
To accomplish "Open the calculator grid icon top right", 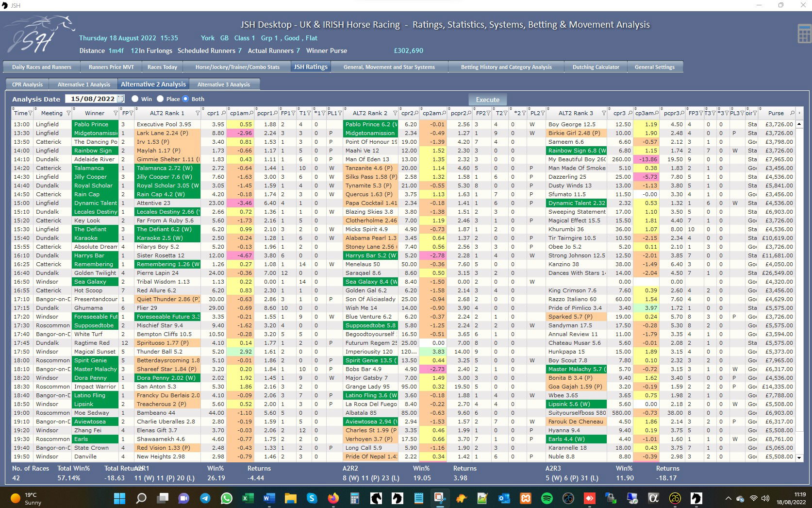I will pyautogui.click(x=804, y=34).
